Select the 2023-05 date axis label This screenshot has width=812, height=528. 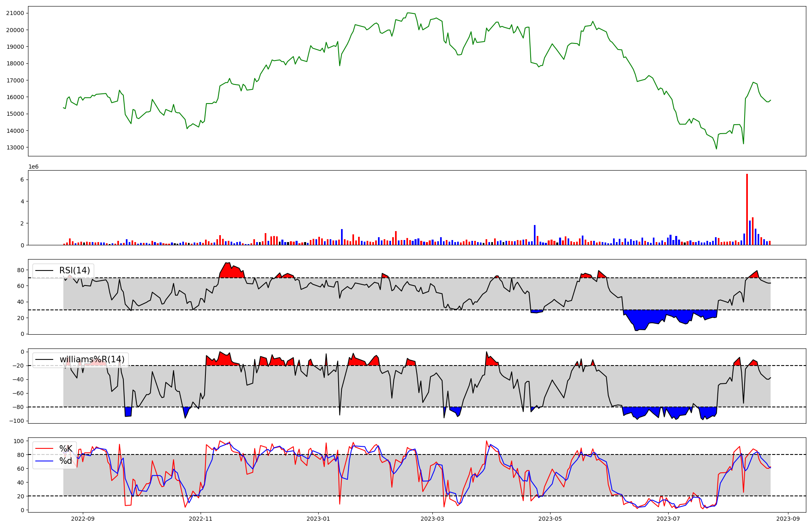550,519
